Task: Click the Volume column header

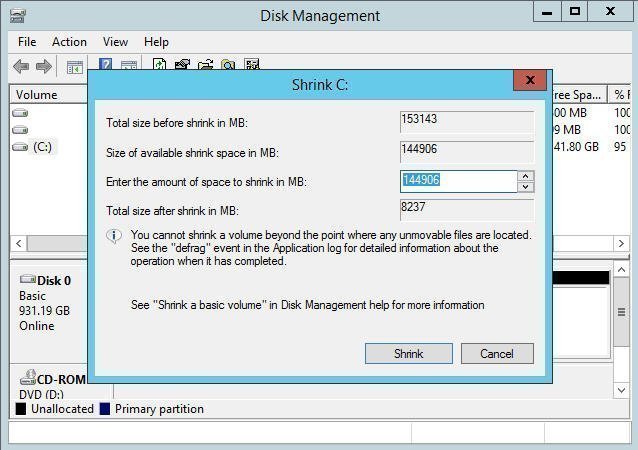Action: pos(37,95)
